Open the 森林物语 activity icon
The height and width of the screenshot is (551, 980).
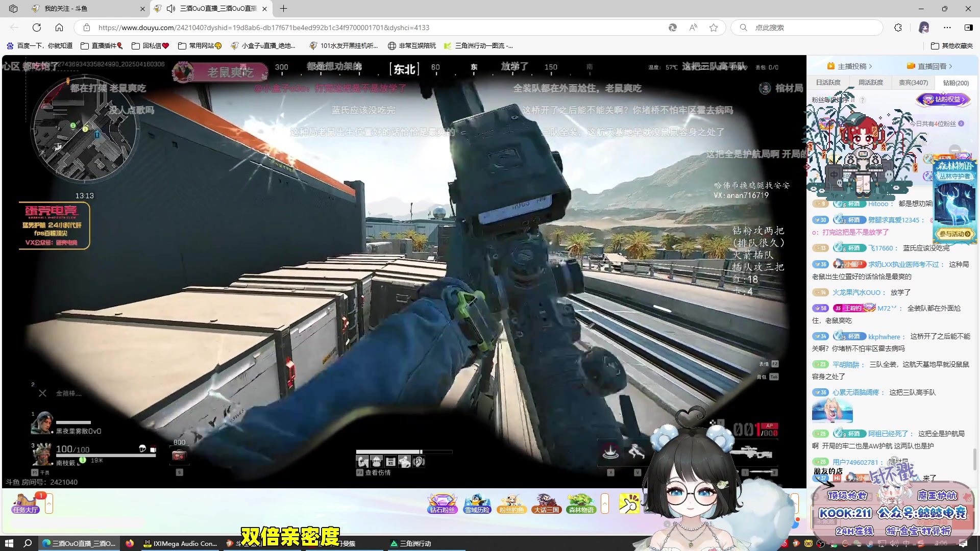pos(581,504)
